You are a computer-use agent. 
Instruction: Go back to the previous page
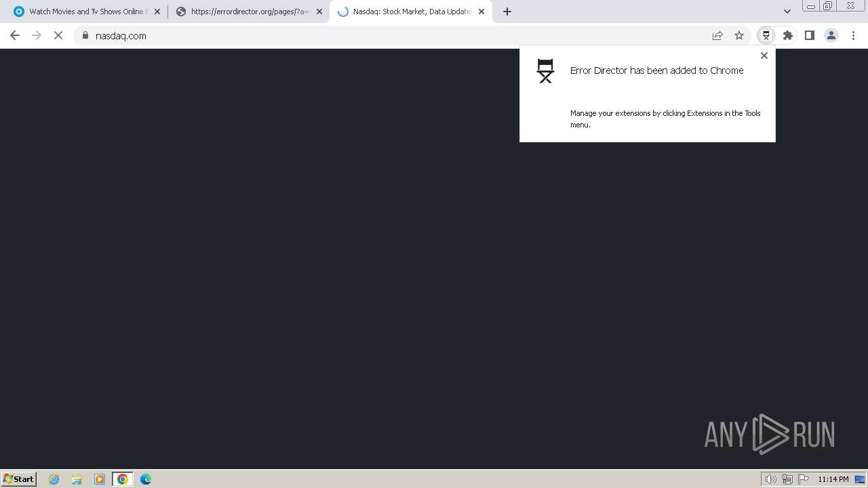15,35
